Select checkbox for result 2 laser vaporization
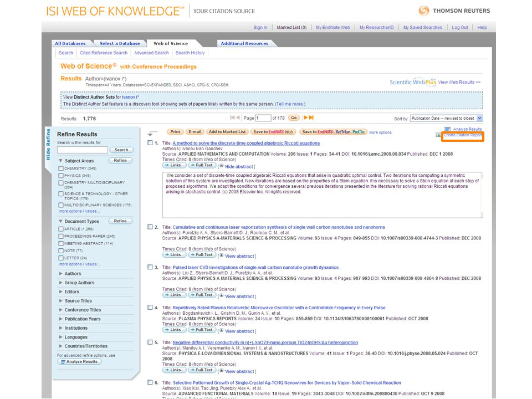 (150, 227)
